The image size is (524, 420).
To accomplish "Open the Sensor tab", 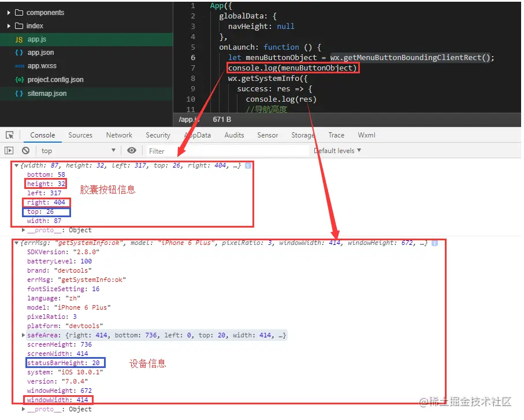I will (267, 135).
